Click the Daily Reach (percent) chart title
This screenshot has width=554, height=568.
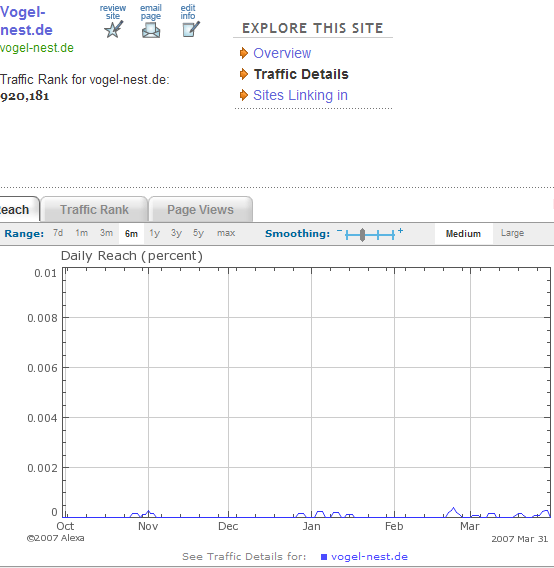click(132, 256)
